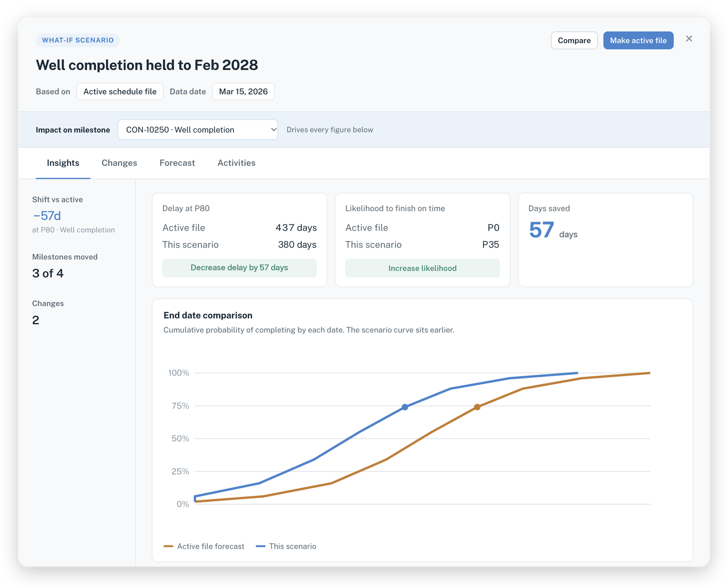Click Make active file button
This screenshot has height=585, width=728.
638,40
